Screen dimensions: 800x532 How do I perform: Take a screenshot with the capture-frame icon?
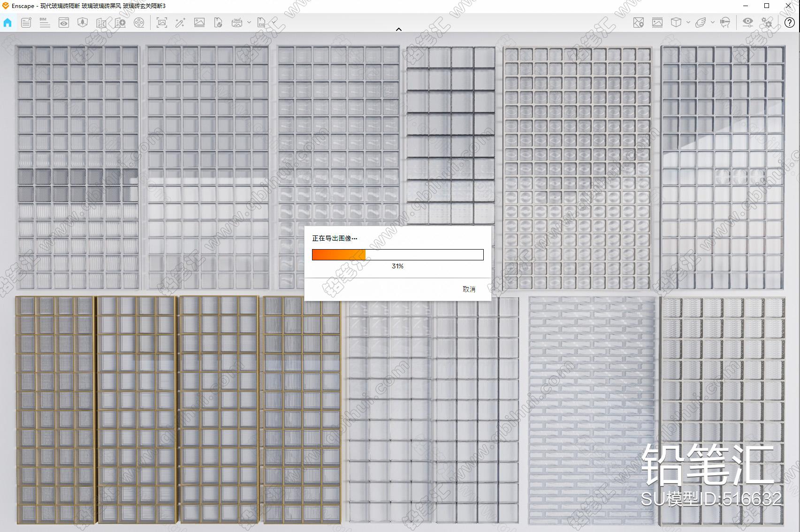point(162,23)
